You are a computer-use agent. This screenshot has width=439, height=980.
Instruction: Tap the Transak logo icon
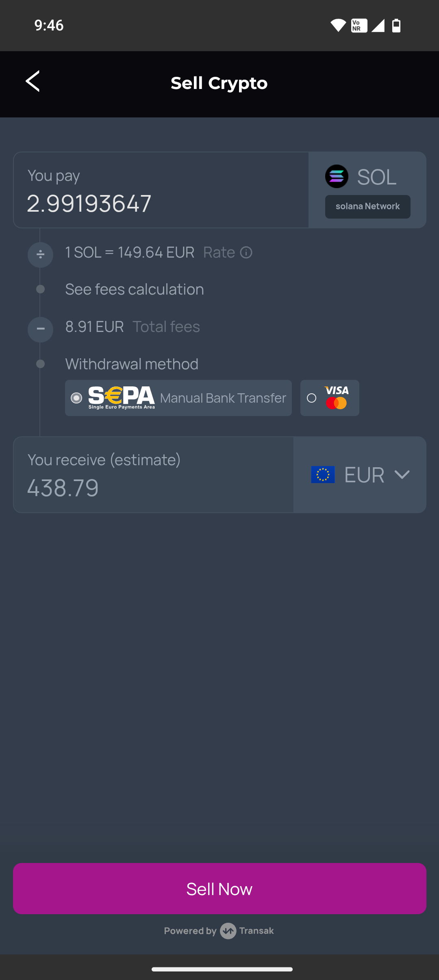[228, 931]
